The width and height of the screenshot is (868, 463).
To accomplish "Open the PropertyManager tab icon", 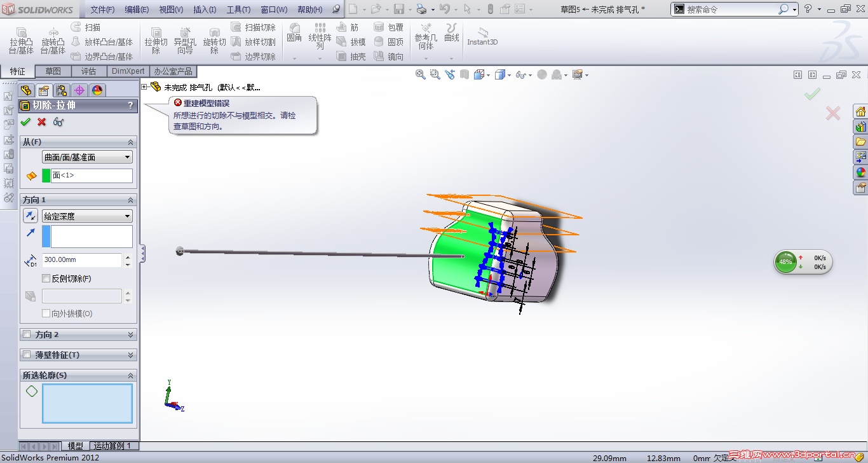I will click(43, 90).
